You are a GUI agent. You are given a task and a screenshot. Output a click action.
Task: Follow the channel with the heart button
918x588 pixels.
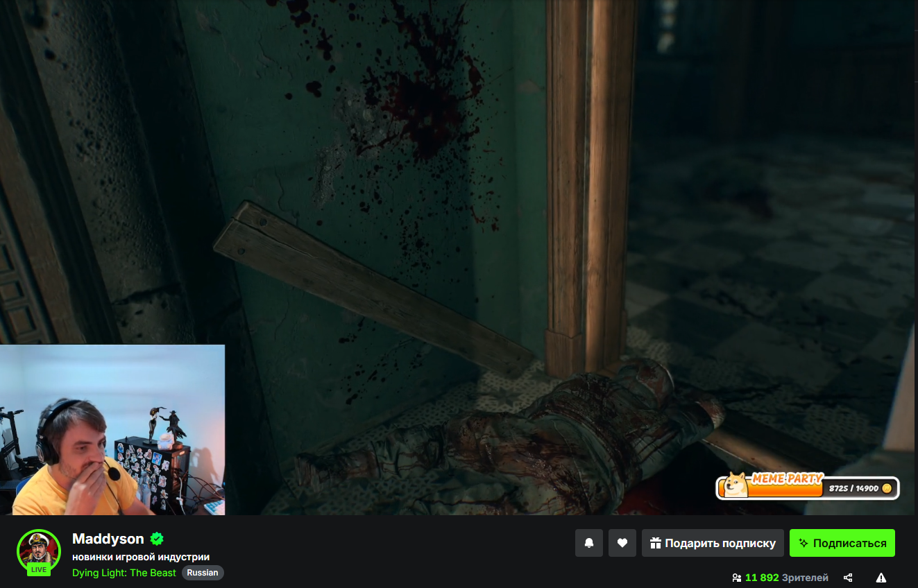pyautogui.click(x=622, y=543)
